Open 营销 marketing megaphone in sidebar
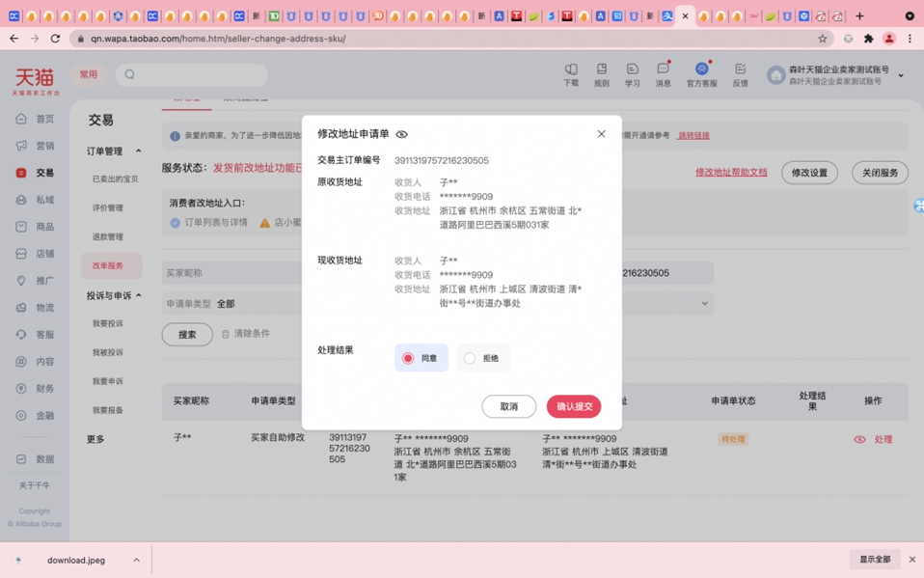 point(35,146)
